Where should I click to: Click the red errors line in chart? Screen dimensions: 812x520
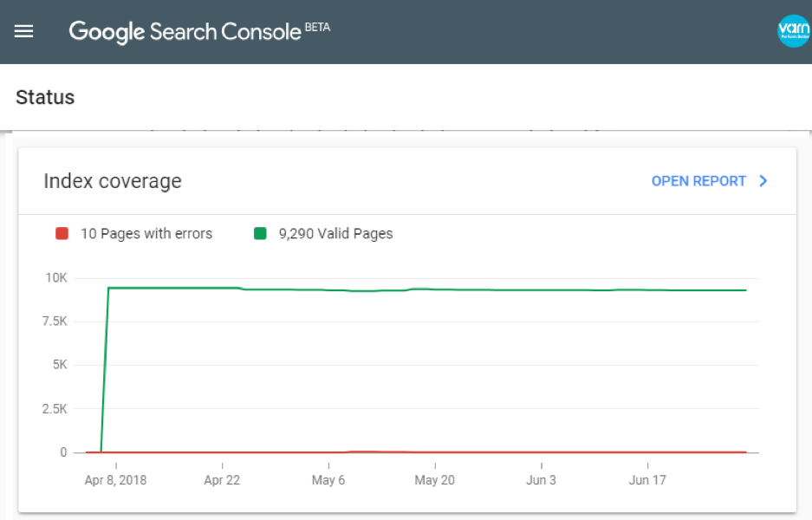[x=414, y=452]
